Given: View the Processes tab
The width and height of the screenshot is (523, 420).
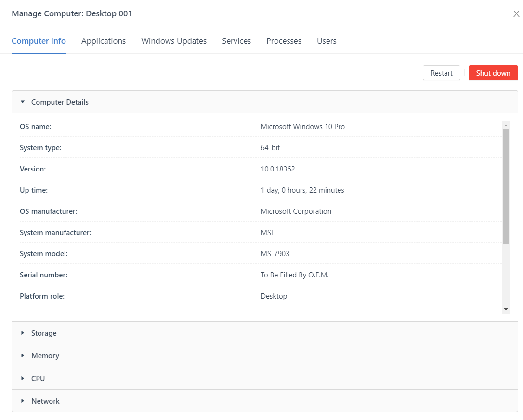Looking at the screenshot, I should [x=284, y=41].
